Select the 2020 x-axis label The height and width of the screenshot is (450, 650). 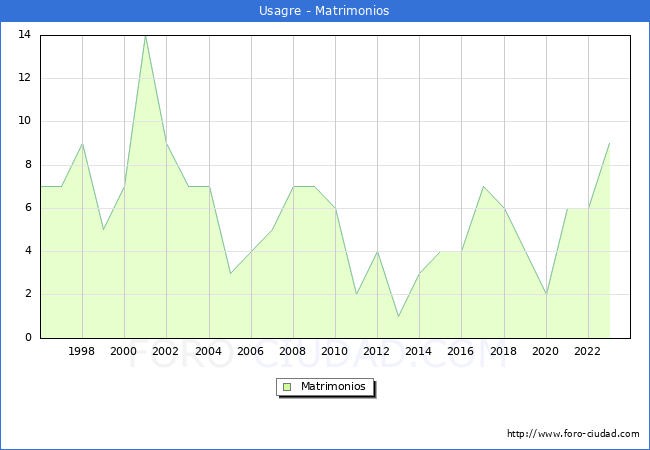click(545, 351)
